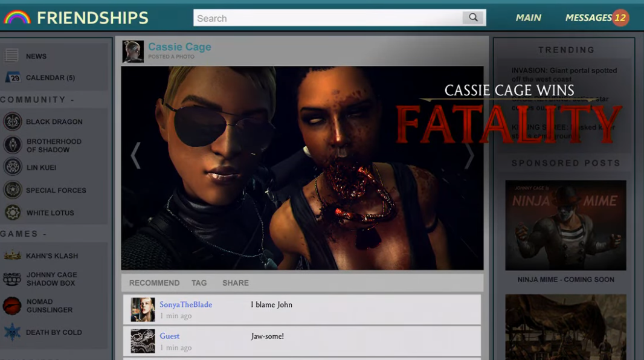The width and height of the screenshot is (644, 360).
Task: Open the Guest commenter's name link
Action: [170, 336]
